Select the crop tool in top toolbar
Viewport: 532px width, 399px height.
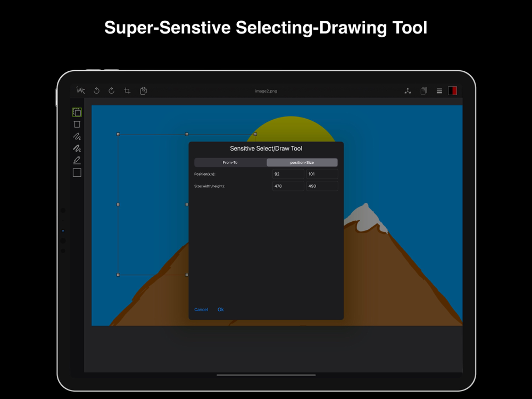coord(127,90)
